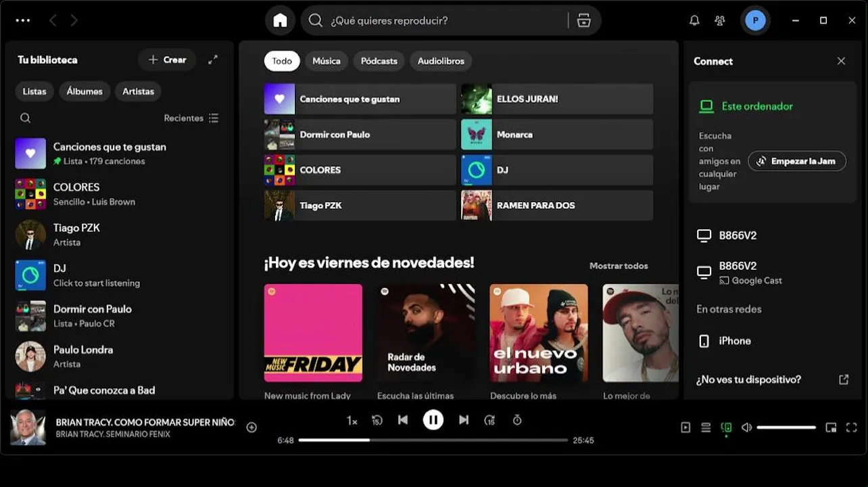Select the Todo filter chip
Viewport: 868px width, 487px height.
[282, 61]
